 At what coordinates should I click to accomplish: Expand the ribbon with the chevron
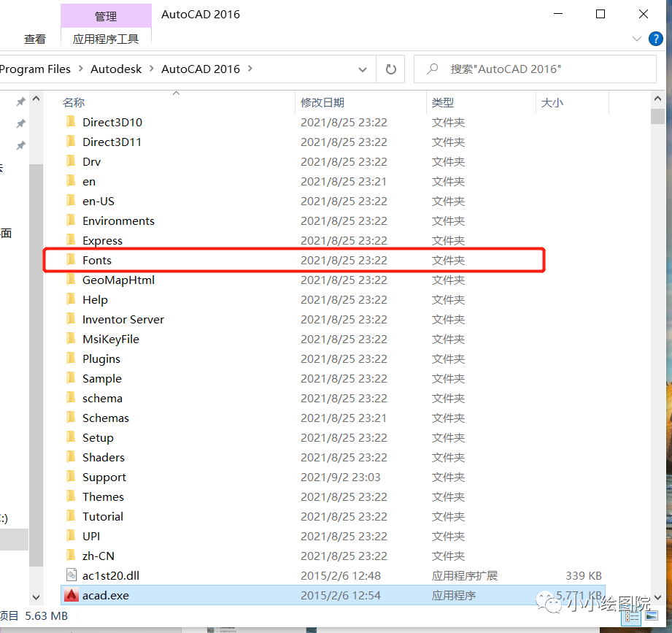pos(636,39)
